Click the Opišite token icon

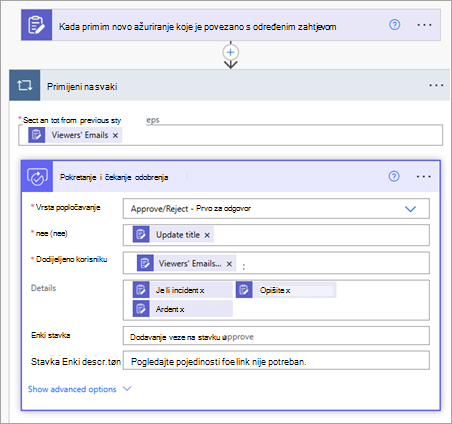(244, 290)
